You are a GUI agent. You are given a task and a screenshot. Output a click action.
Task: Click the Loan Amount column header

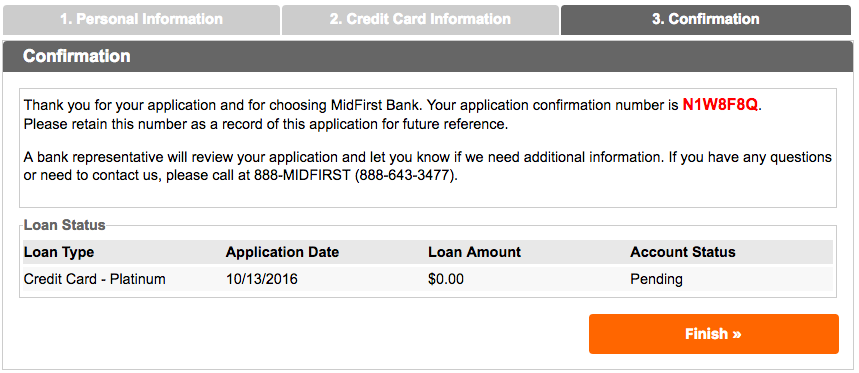click(474, 252)
